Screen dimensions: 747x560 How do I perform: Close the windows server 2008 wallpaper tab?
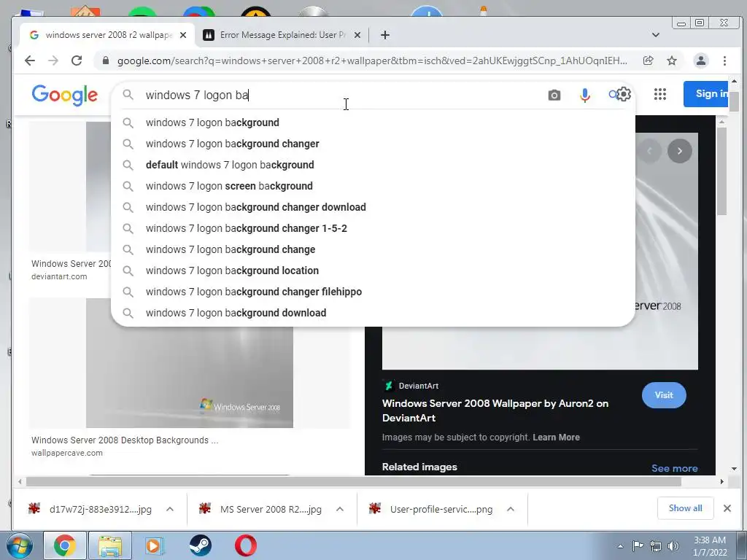tap(183, 35)
